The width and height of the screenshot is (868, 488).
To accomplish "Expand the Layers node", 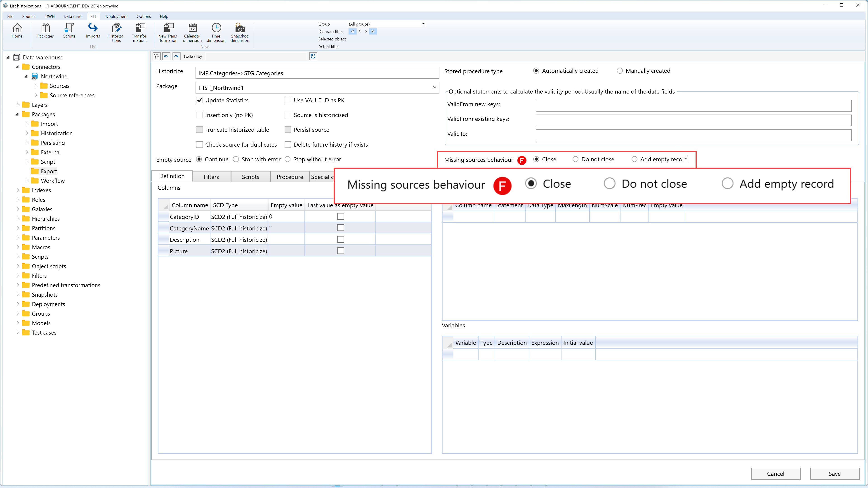I will [x=18, y=105].
